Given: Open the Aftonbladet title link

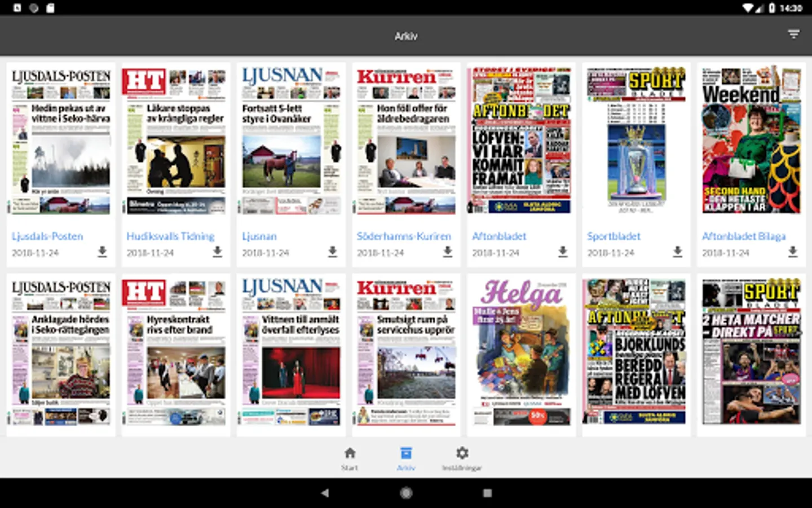Looking at the screenshot, I should 499,236.
